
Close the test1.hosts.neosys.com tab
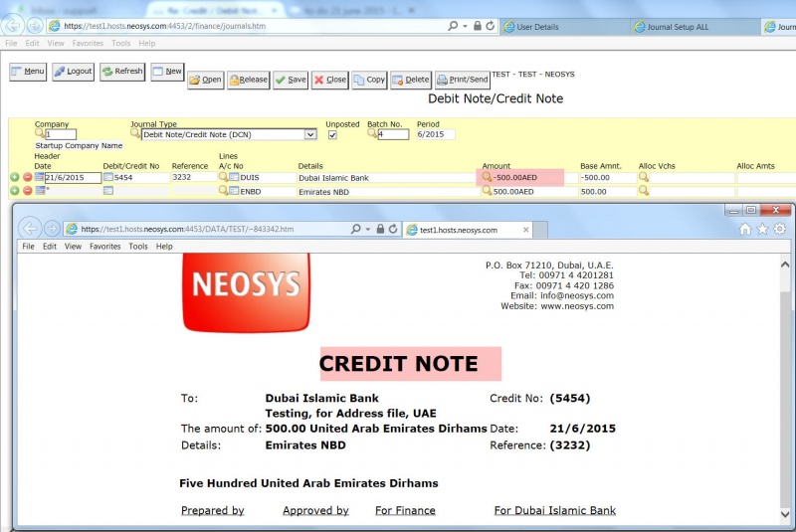pos(526,230)
